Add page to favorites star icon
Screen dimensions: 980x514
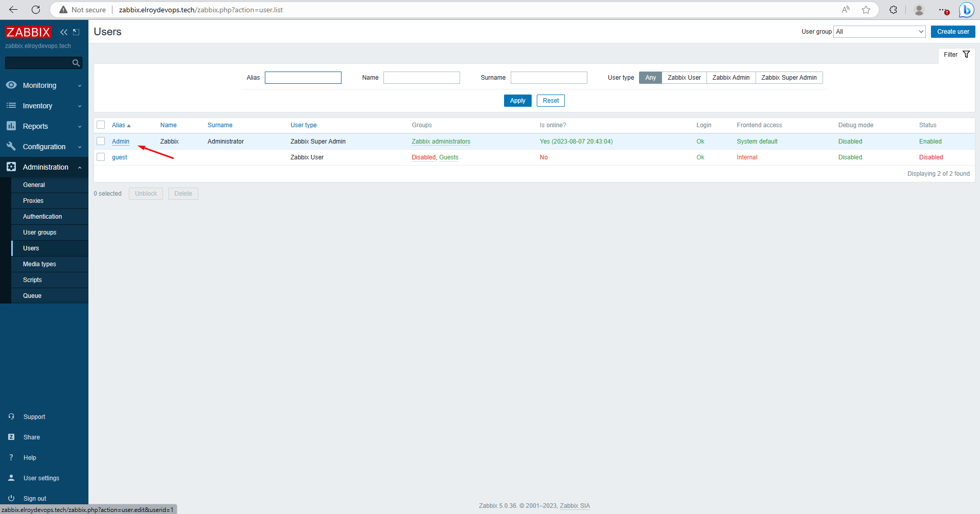tap(866, 10)
